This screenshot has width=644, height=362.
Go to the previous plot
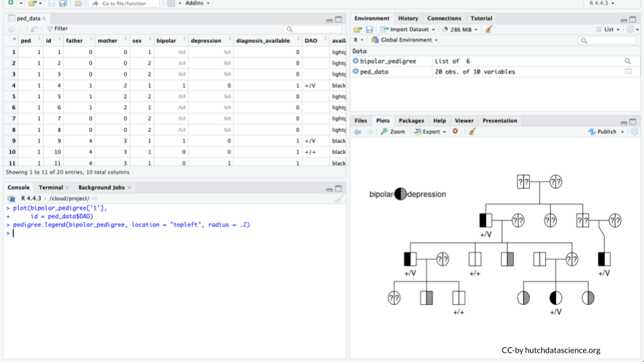coord(358,132)
